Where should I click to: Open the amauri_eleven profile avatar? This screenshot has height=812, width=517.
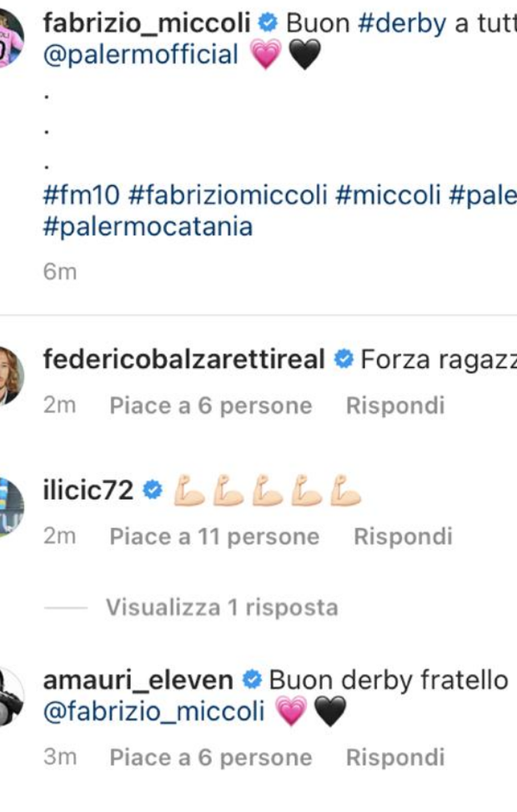tap(8, 695)
